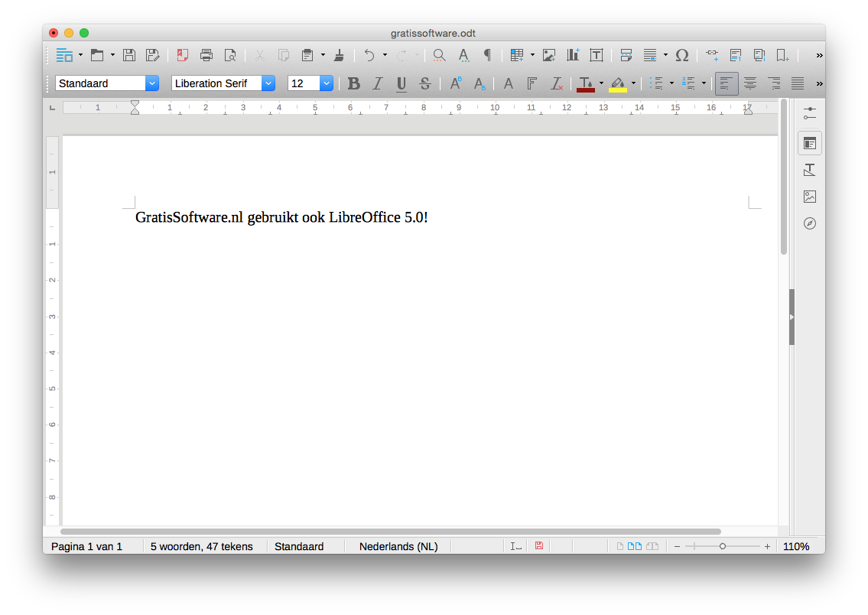The width and height of the screenshot is (868, 615).
Task: Enable center text alignment
Action: point(750,83)
